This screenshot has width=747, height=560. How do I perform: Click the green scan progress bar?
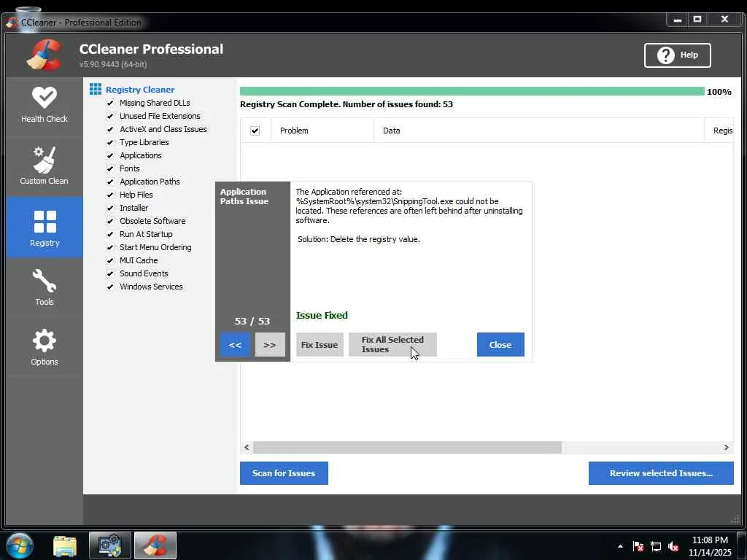472,91
